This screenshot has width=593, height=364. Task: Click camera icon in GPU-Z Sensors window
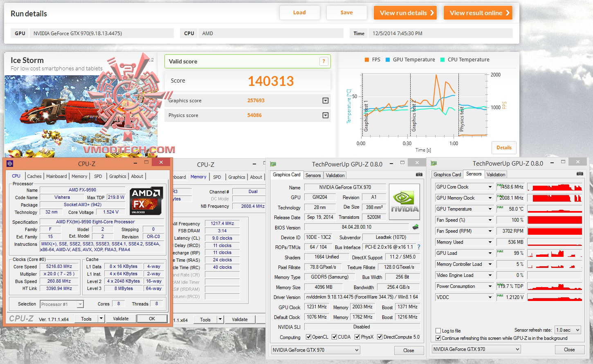580,174
